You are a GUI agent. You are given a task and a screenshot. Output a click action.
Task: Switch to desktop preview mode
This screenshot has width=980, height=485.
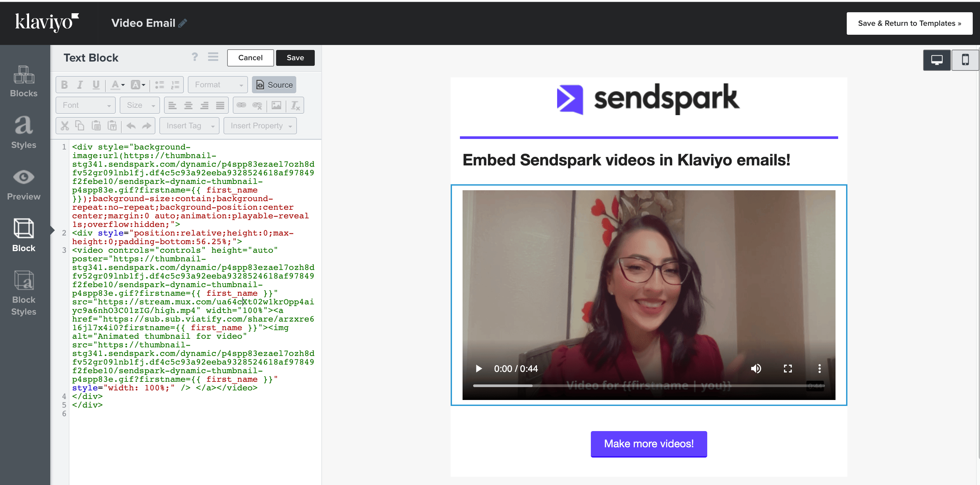pos(937,60)
